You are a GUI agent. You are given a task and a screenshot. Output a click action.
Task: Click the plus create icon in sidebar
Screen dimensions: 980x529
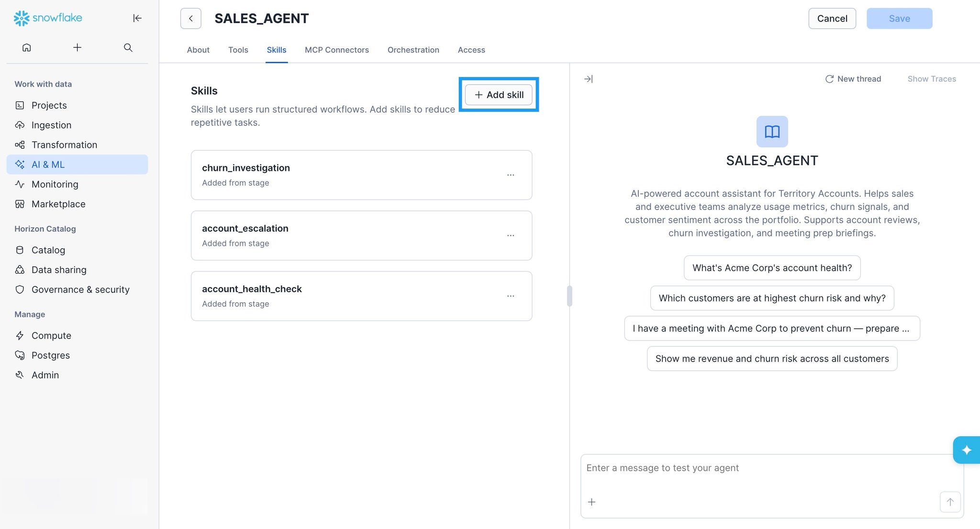[x=77, y=47]
